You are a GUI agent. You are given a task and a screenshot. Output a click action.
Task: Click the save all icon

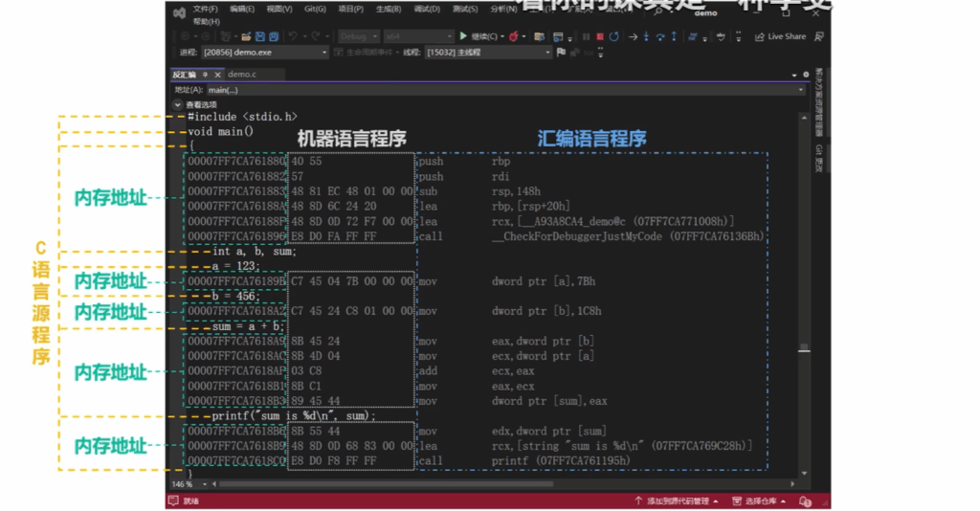point(273,37)
